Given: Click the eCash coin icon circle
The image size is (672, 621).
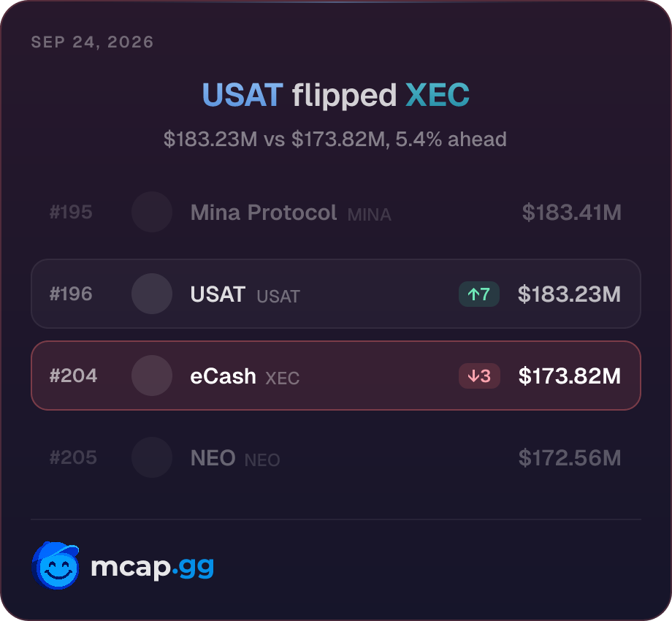Looking at the screenshot, I should pos(152,376).
